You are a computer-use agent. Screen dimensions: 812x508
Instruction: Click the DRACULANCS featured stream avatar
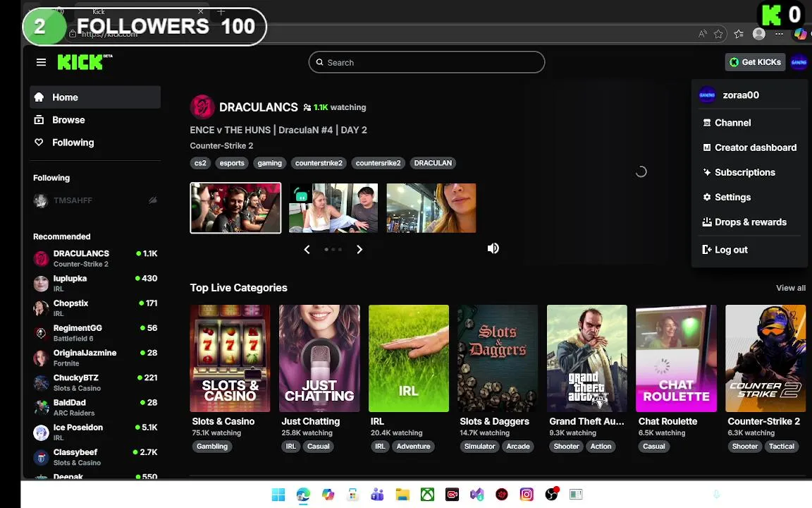(202, 107)
